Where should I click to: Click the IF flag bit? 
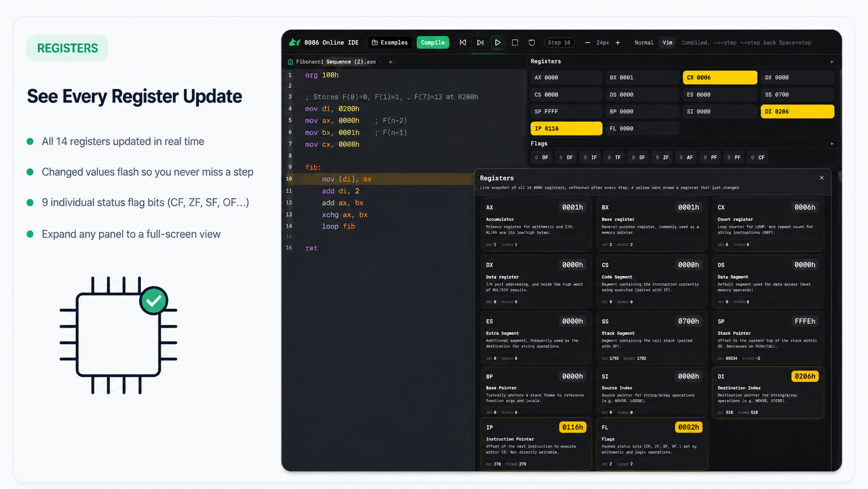(x=590, y=157)
